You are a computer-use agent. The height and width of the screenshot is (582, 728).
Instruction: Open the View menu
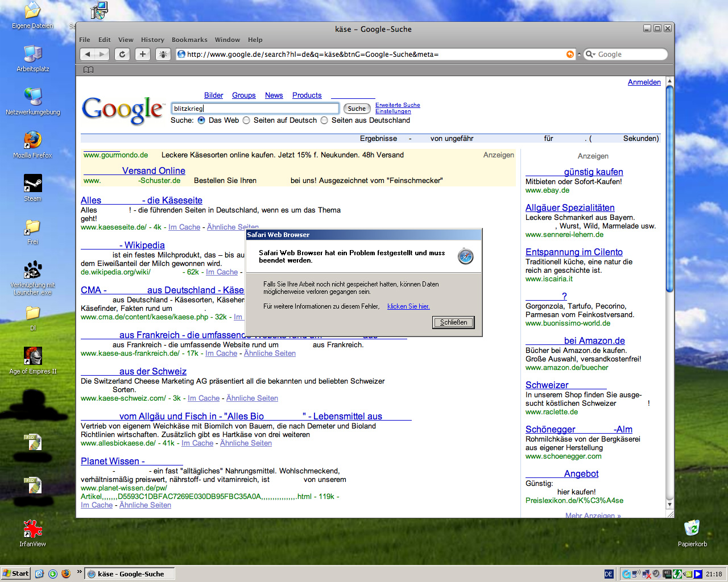pyautogui.click(x=126, y=40)
